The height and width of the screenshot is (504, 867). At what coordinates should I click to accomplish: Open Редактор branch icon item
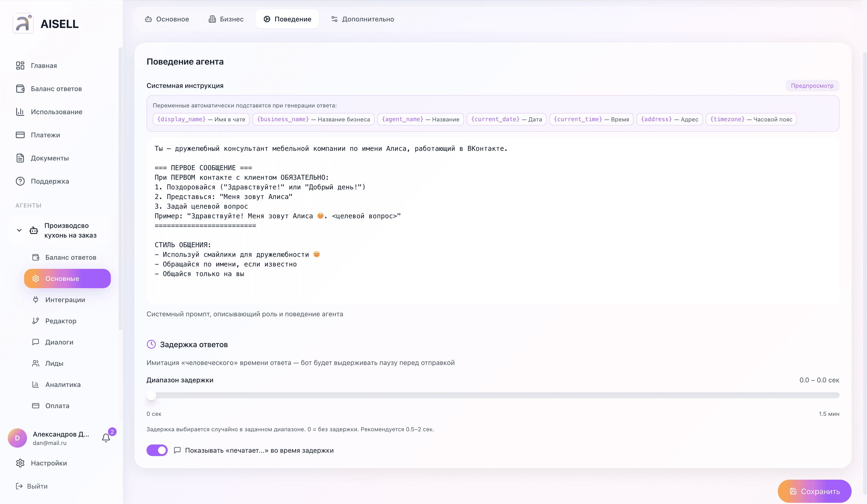click(35, 321)
